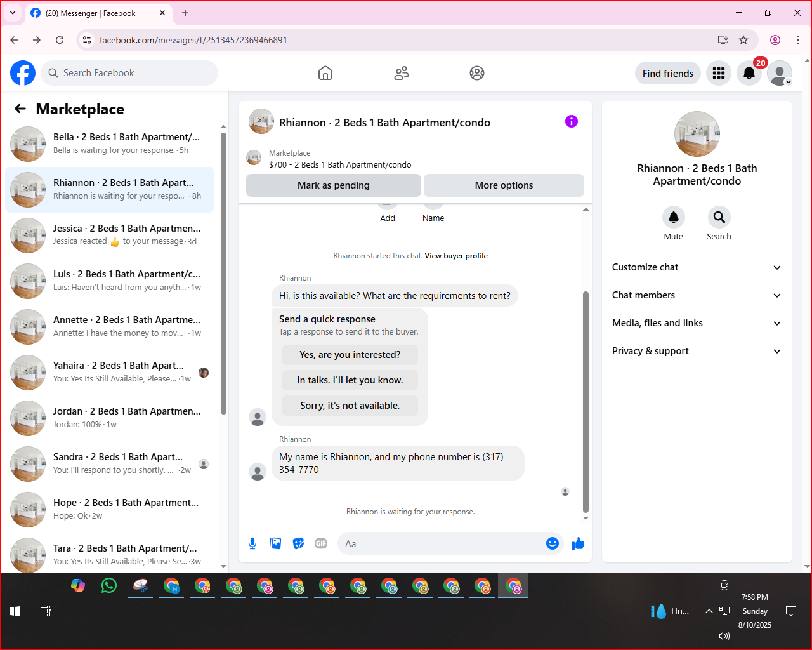
Task: Open a new browser tab
Action: [185, 13]
